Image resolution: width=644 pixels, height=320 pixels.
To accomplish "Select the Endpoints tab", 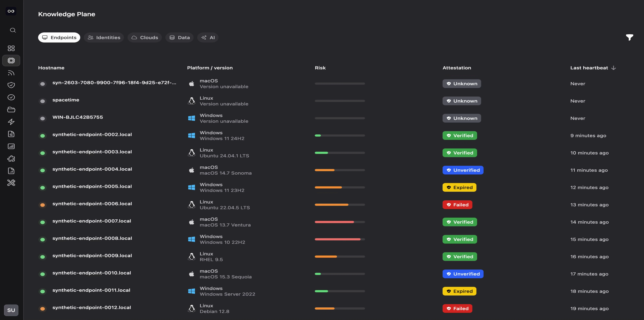I will [59, 38].
